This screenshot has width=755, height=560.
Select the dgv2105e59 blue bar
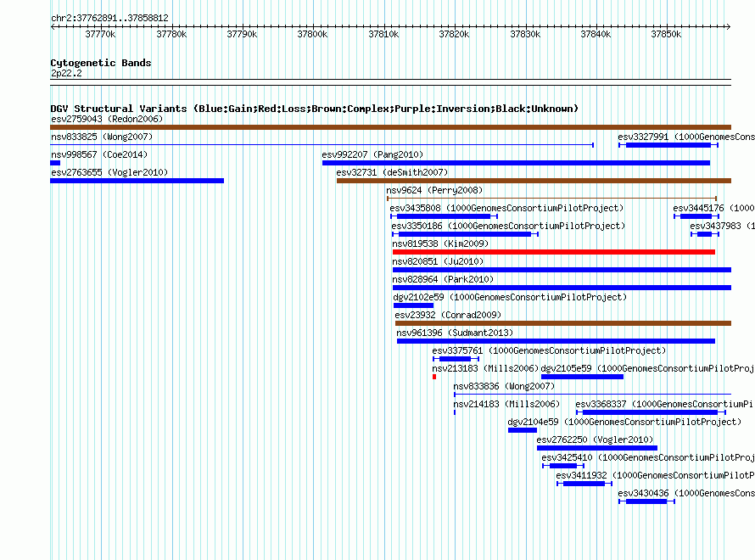click(x=582, y=377)
